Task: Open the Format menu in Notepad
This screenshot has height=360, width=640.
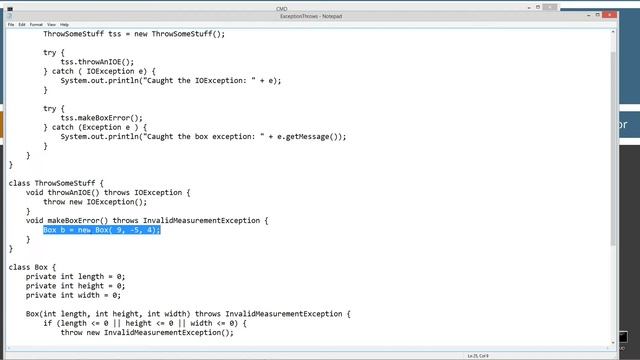Action: click(x=36, y=24)
